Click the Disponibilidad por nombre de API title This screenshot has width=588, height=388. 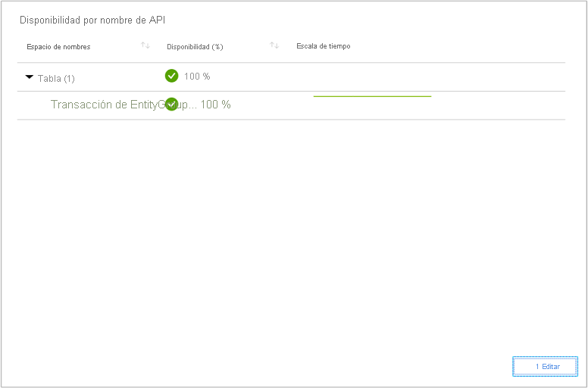[92, 20]
